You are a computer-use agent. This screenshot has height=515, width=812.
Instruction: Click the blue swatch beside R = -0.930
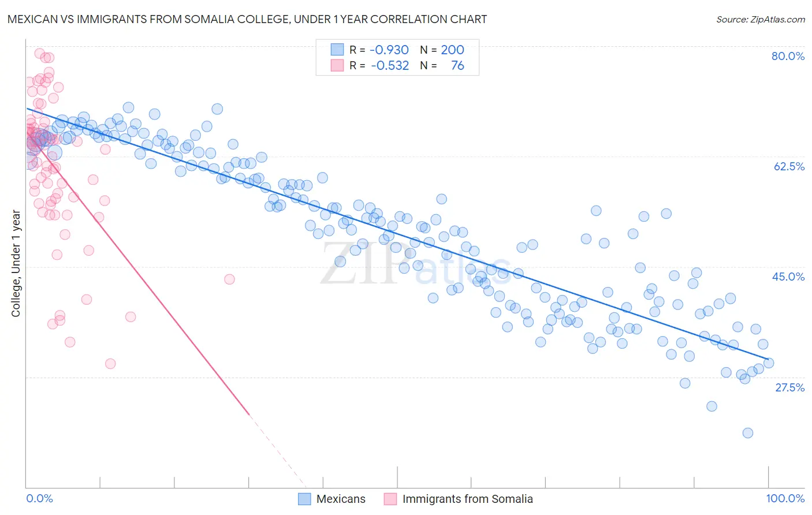pos(337,50)
